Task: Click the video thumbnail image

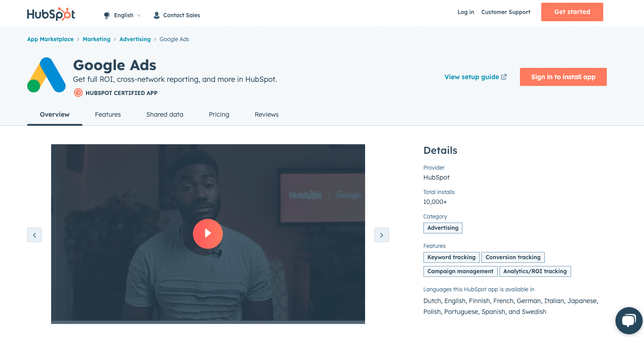Action: point(208,234)
